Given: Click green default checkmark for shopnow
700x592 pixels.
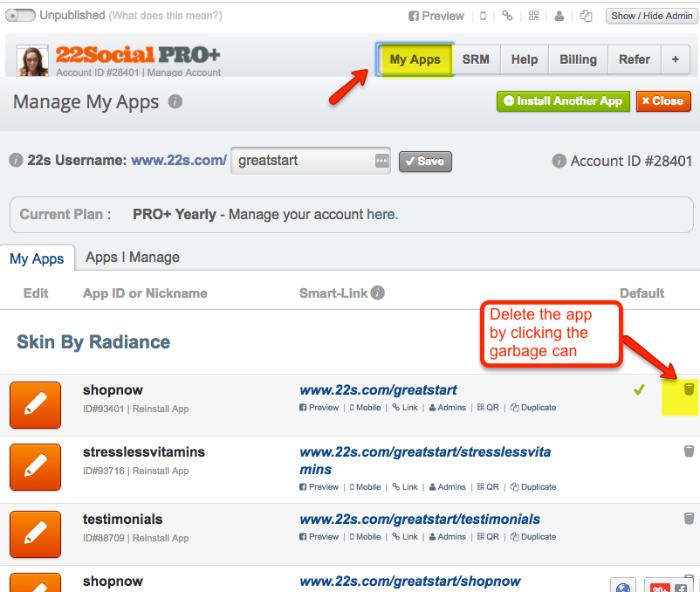Looking at the screenshot, I should coord(639,389).
